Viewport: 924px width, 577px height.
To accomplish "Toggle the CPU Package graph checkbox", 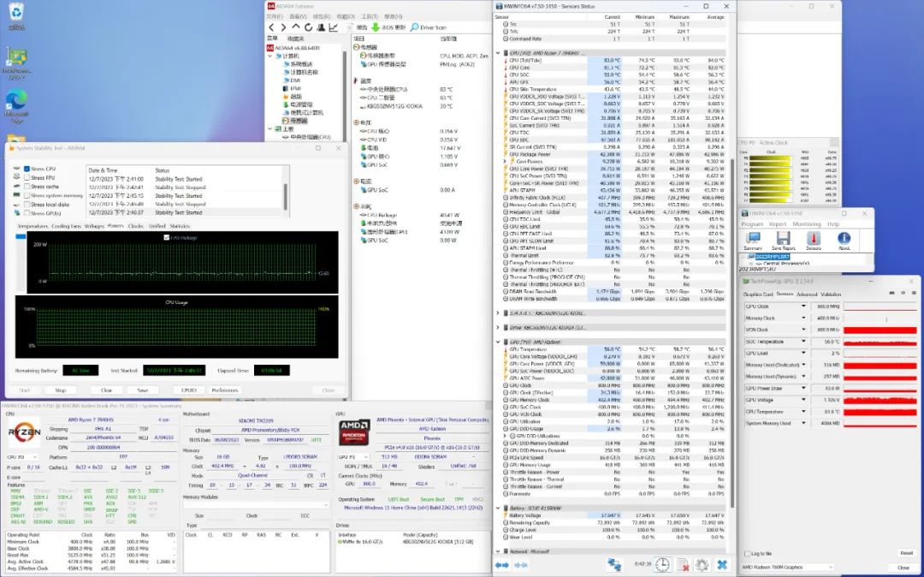I will coord(166,237).
